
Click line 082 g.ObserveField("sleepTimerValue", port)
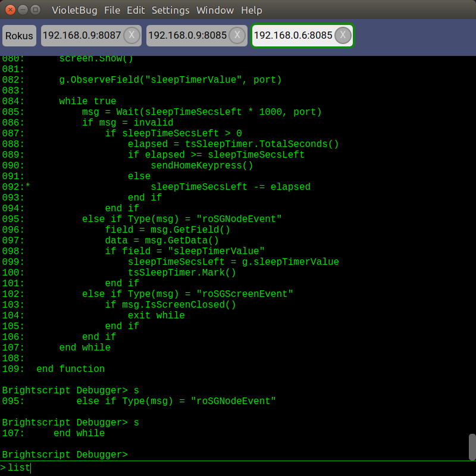[170, 80]
